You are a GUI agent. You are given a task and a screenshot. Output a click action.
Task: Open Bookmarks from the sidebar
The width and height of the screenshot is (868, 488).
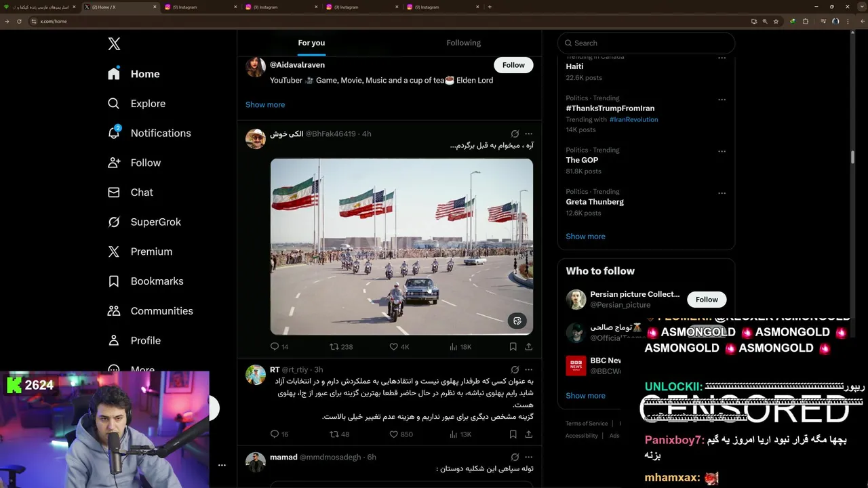[145, 281]
